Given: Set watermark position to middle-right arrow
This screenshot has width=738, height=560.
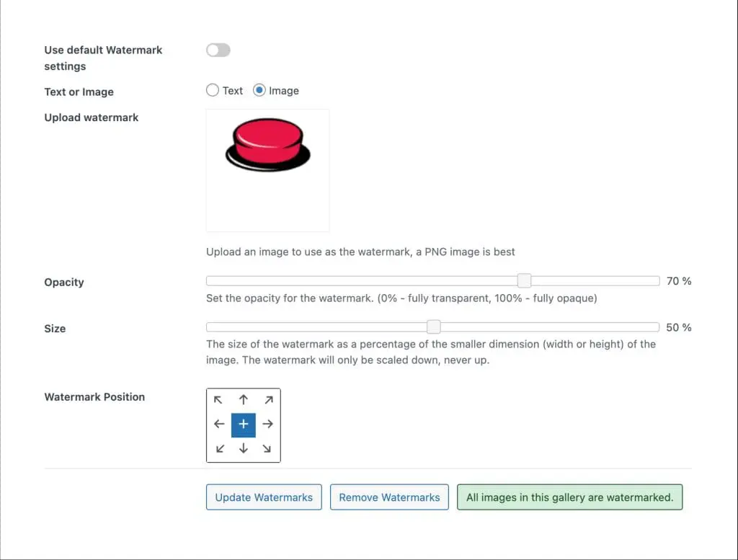Looking at the screenshot, I should [x=268, y=425].
